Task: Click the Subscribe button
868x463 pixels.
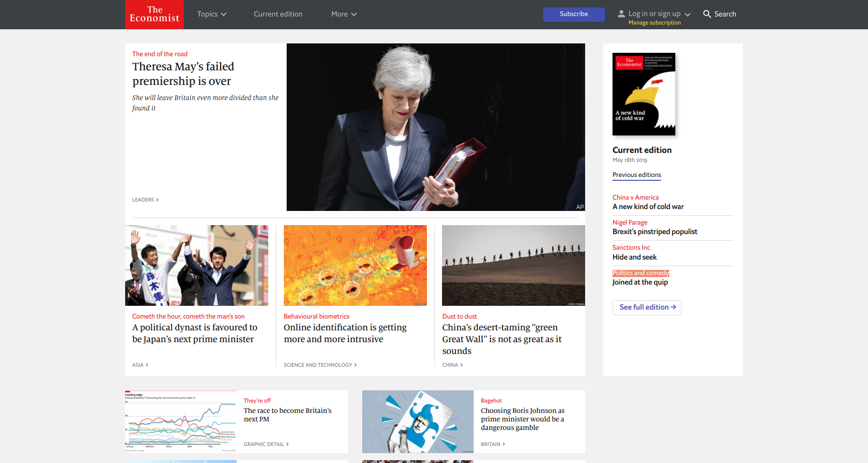Action: point(574,14)
